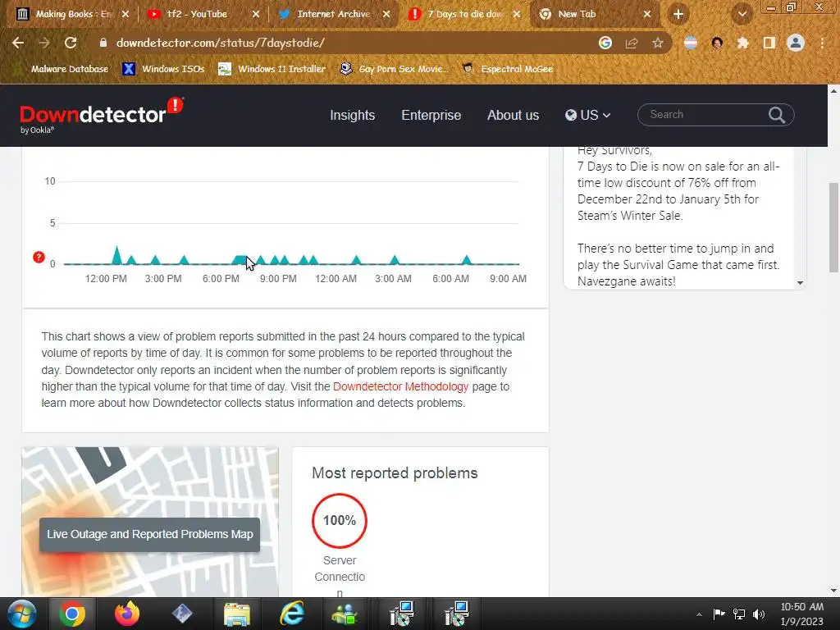Bookmark this page with star icon
The width and height of the screenshot is (840, 630).
pyautogui.click(x=658, y=43)
